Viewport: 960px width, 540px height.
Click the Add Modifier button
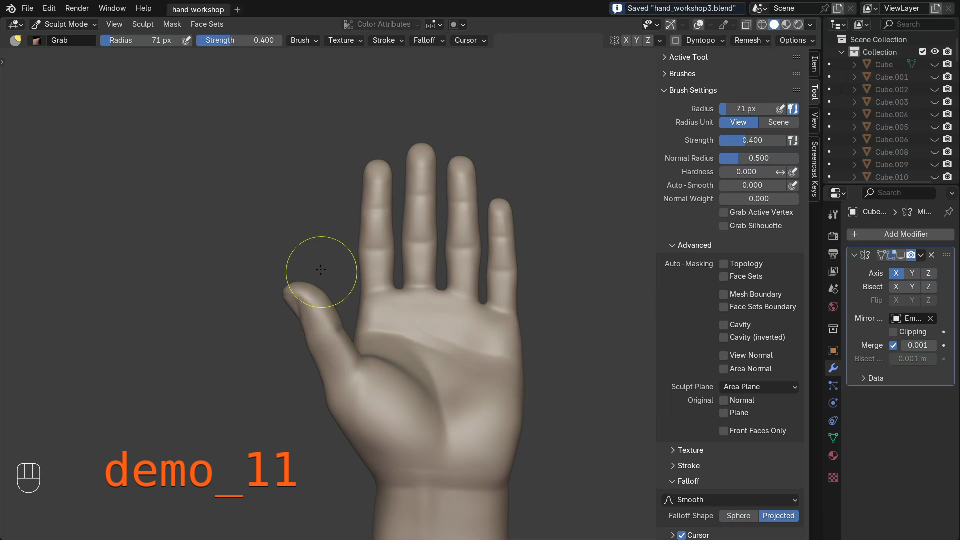click(900, 234)
